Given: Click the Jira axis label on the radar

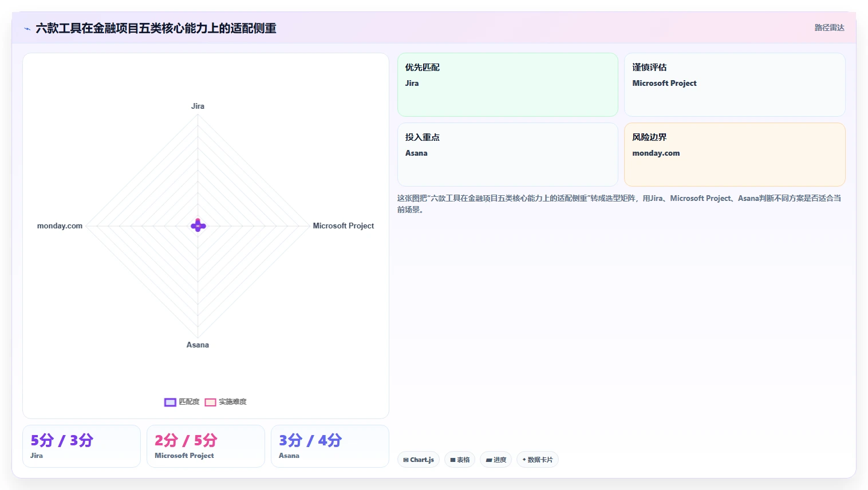Looking at the screenshot, I should tap(198, 106).
